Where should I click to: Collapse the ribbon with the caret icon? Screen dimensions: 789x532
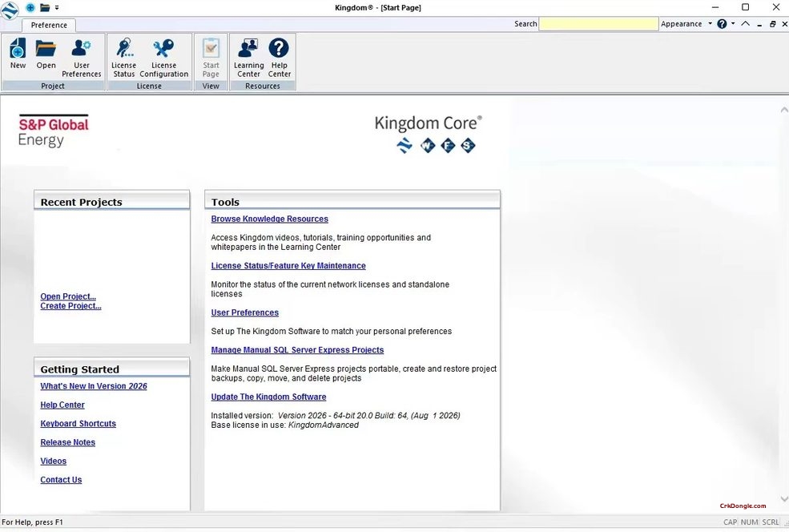coord(746,24)
